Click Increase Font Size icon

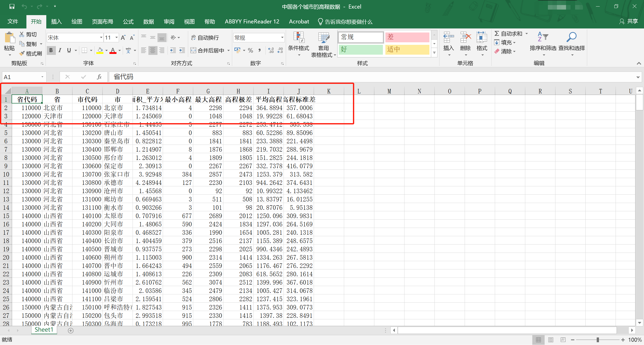click(123, 38)
